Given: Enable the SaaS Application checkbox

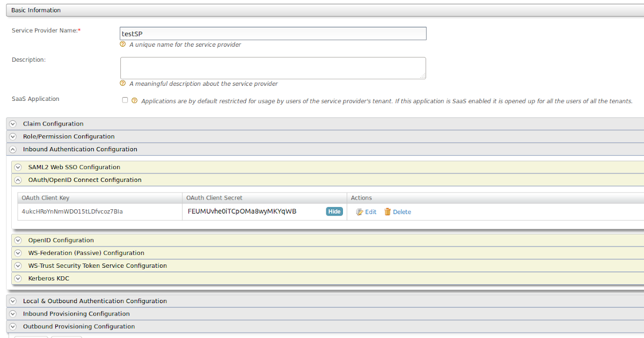Looking at the screenshot, I should 125,100.
